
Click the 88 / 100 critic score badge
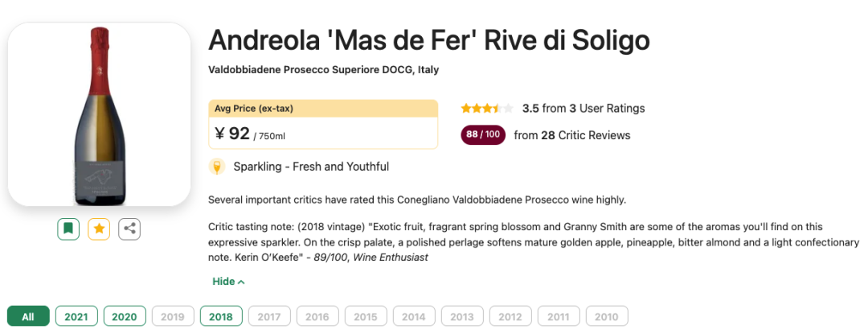[x=483, y=135]
